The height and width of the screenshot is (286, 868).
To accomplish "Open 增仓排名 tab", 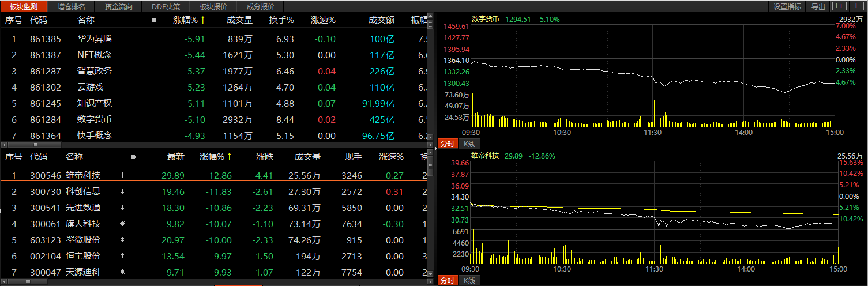I will (x=72, y=7).
